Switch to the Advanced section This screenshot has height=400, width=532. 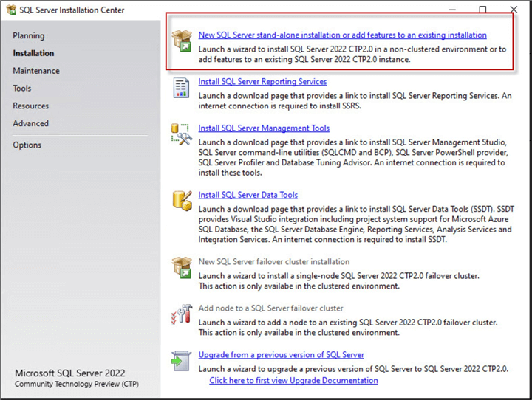click(30, 123)
